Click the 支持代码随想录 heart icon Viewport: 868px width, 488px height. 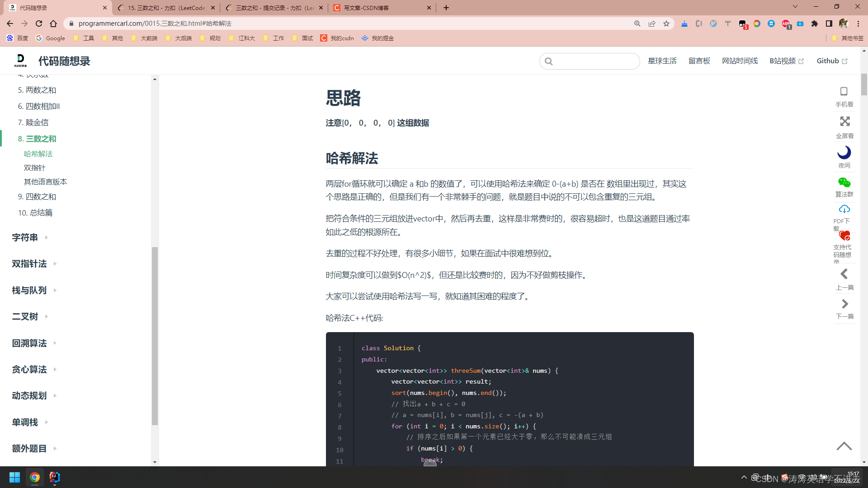[844, 236]
